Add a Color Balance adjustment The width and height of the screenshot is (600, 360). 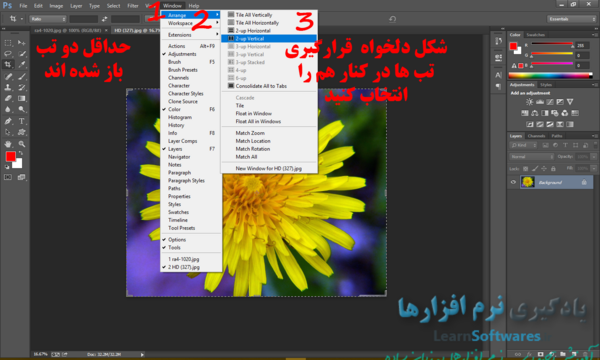point(535,113)
